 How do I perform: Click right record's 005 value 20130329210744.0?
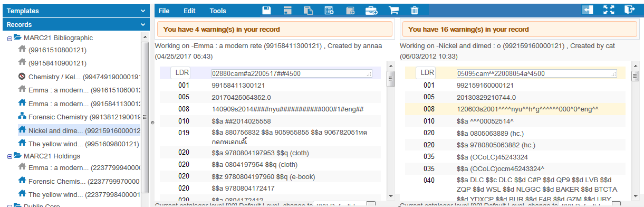click(x=487, y=97)
